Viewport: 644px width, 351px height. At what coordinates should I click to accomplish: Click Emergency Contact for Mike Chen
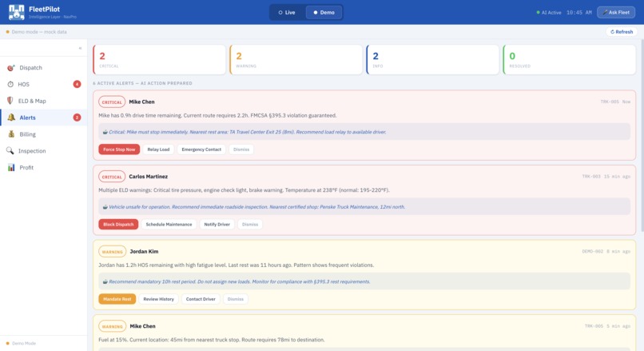coord(201,150)
